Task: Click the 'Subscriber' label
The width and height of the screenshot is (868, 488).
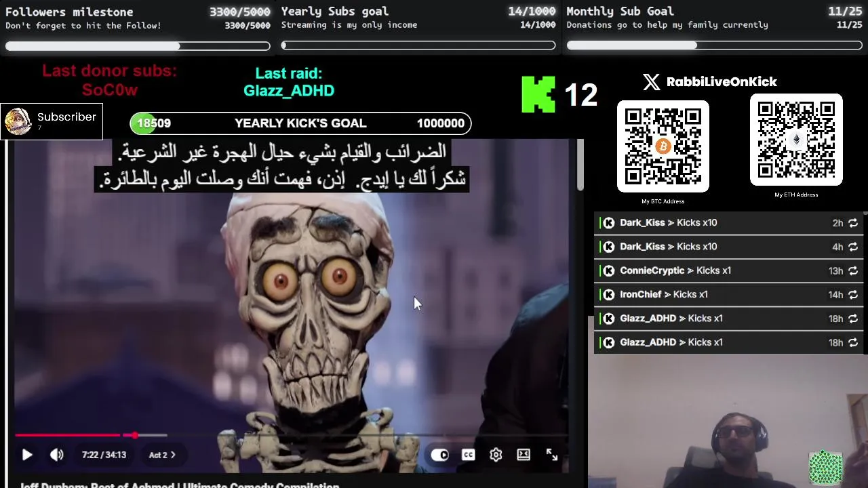Action: (x=66, y=117)
